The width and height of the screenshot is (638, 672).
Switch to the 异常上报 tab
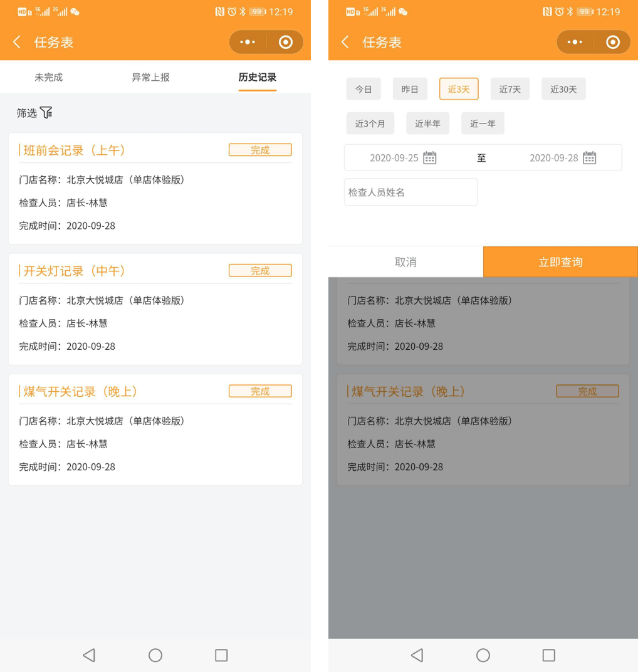click(x=150, y=77)
